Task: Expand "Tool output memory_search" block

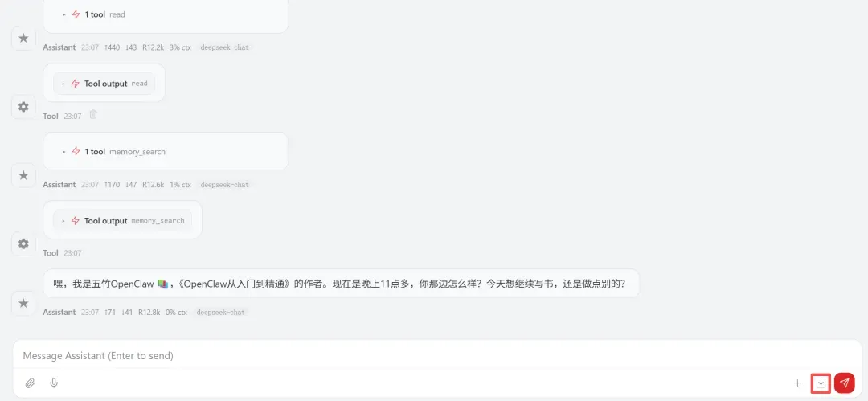Action: (122, 220)
